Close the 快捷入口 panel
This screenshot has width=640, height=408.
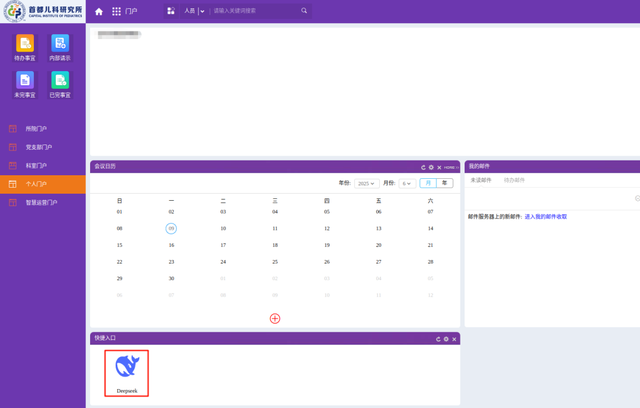[454, 339]
